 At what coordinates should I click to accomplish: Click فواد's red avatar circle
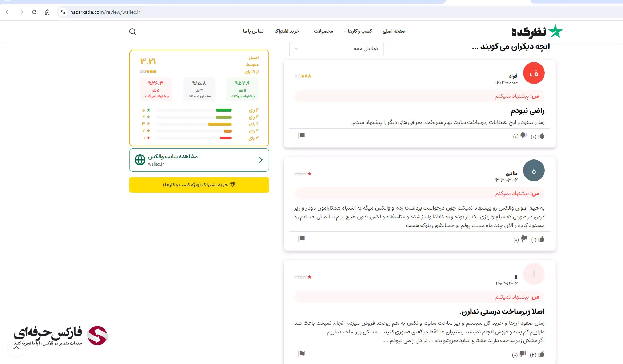click(534, 73)
